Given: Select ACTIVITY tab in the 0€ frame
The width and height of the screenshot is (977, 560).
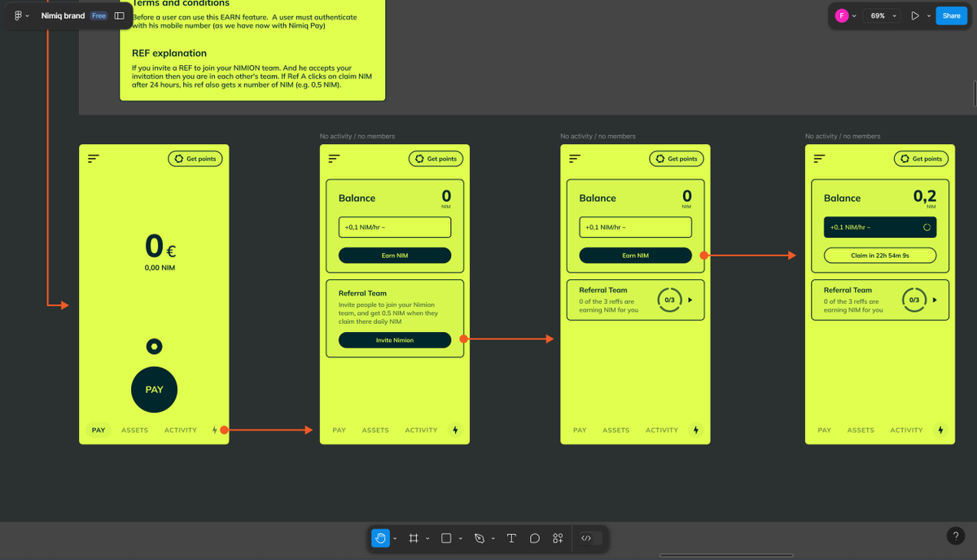Looking at the screenshot, I should tap(181, 430).
